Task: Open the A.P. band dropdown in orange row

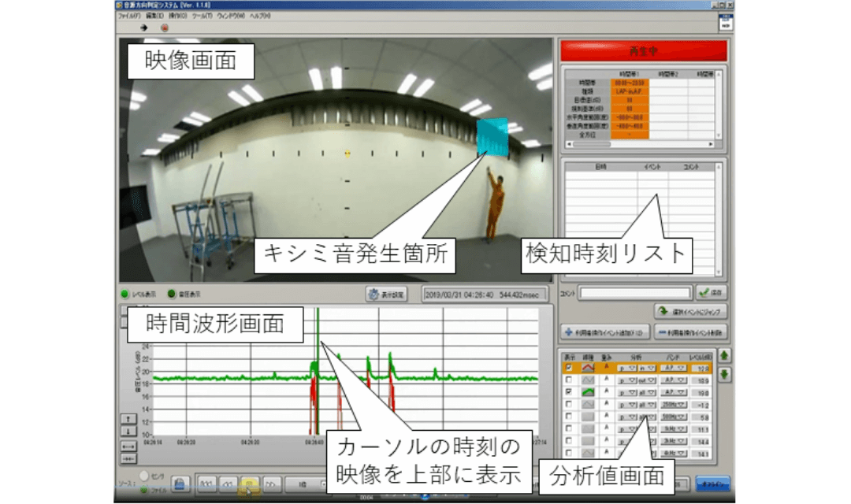Action: pyautogui.click(x=674, y=368)
